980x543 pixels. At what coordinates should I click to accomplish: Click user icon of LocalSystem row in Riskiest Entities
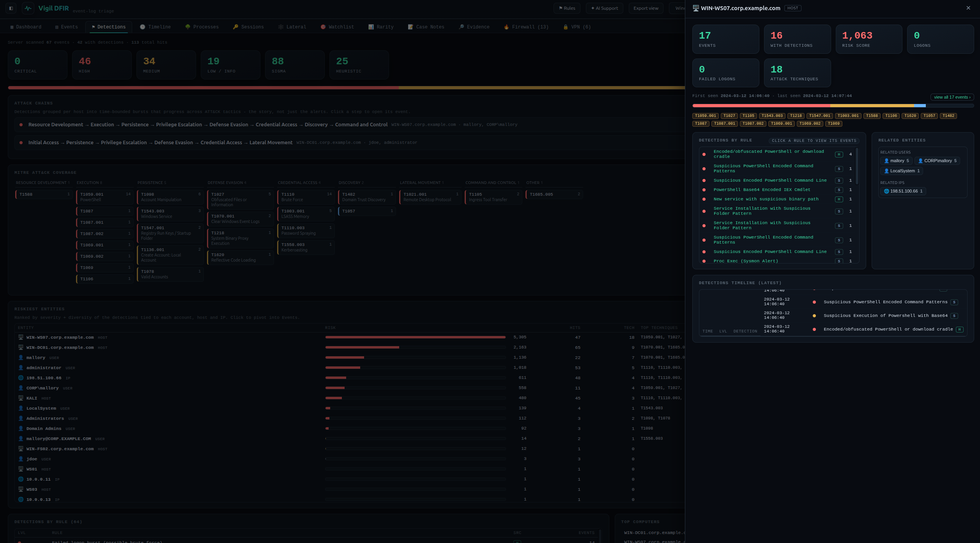(21, 408)
